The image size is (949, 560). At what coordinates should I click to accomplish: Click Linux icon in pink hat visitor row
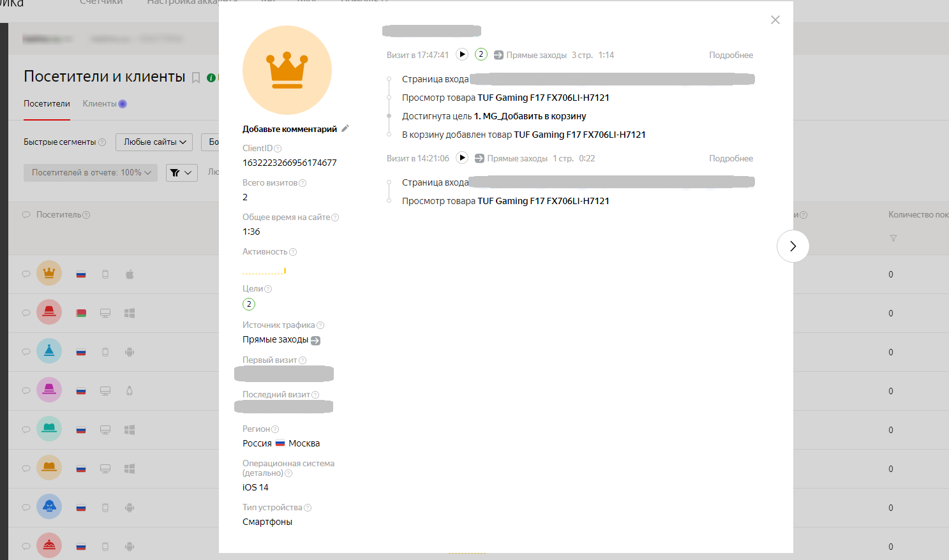[x=130, y=391]
